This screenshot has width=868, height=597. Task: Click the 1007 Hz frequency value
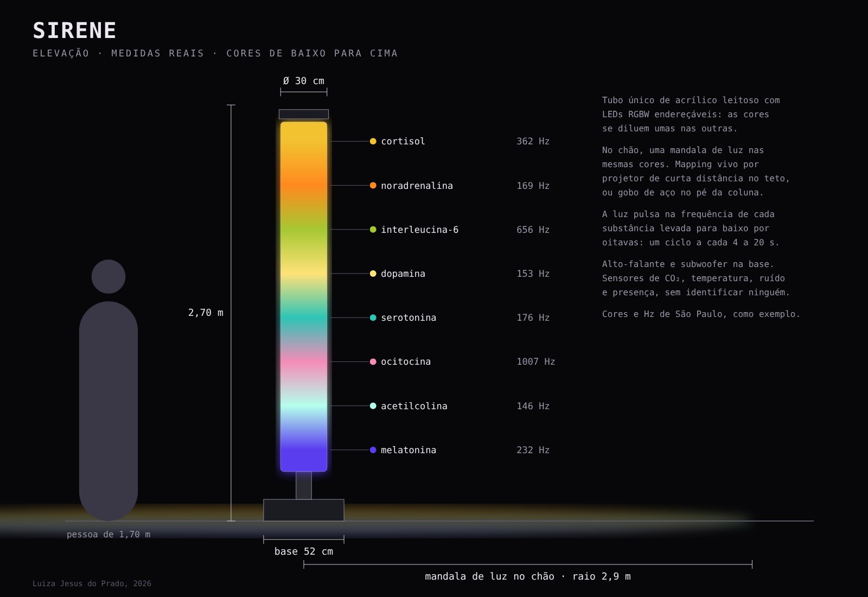pyautogui.click(x=535, y=361)
